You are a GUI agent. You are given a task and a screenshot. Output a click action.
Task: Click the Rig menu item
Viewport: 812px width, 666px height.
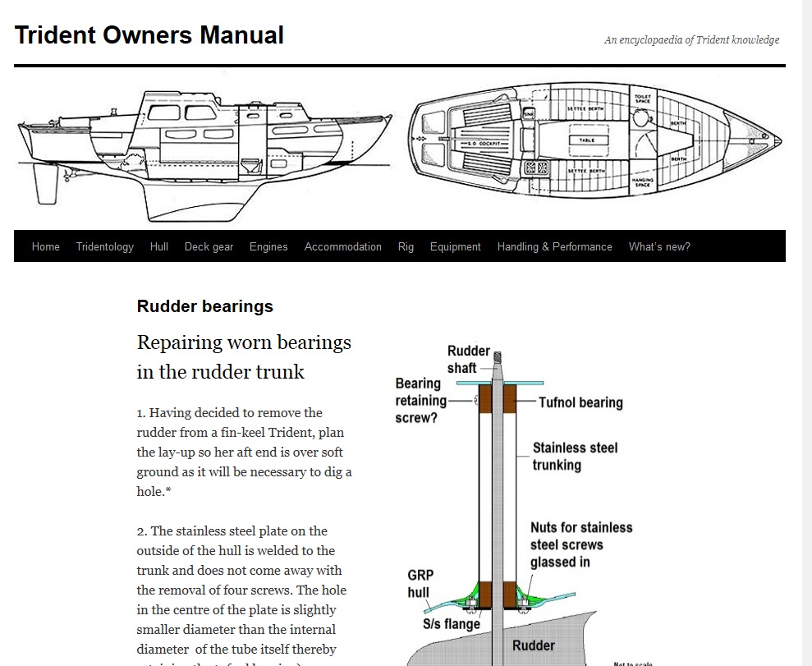pyautogui.click(x=406, y=246)
